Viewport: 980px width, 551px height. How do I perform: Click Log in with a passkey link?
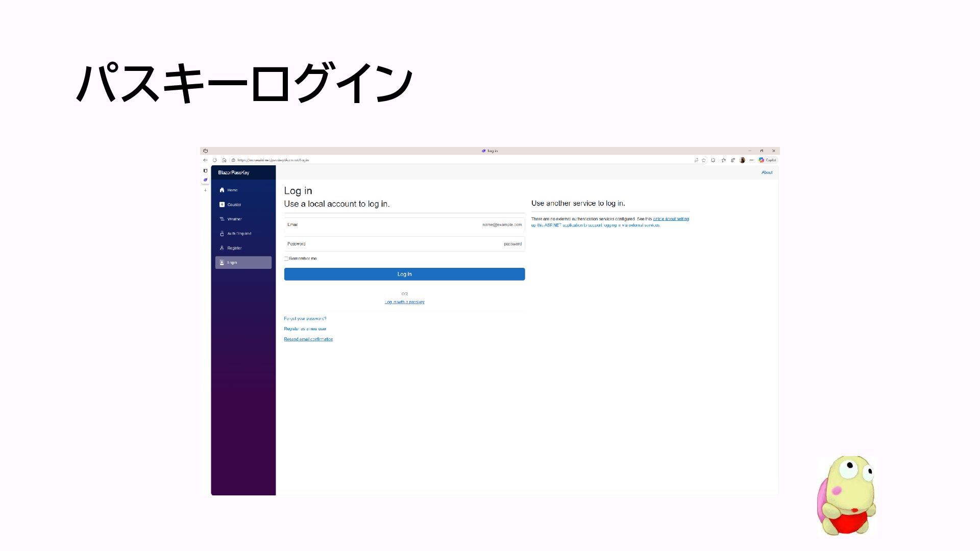[x=404, y=302]
